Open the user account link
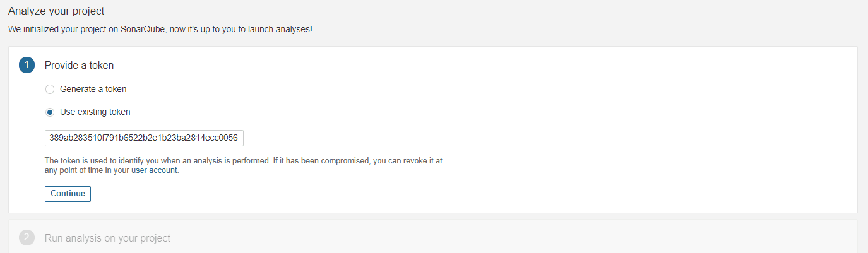This screenshot has width=868, height=253. pyautogui.click(x=154, y=170)
